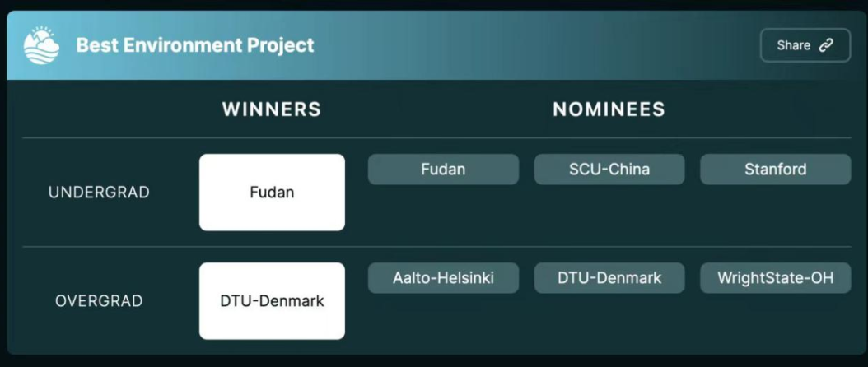
Task: Click the environment landscape logo icon
Action: pyautogui.click(x=42, y=45)
